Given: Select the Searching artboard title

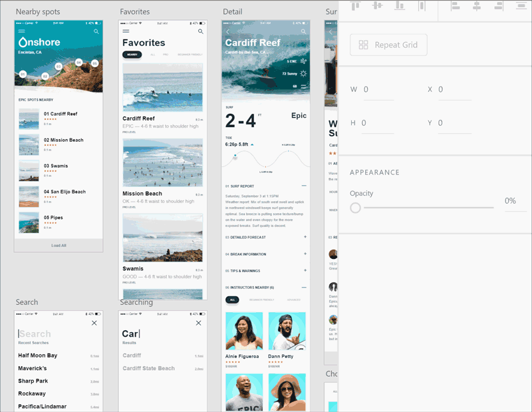Looking at the screenshot, I should pos(136,302).
